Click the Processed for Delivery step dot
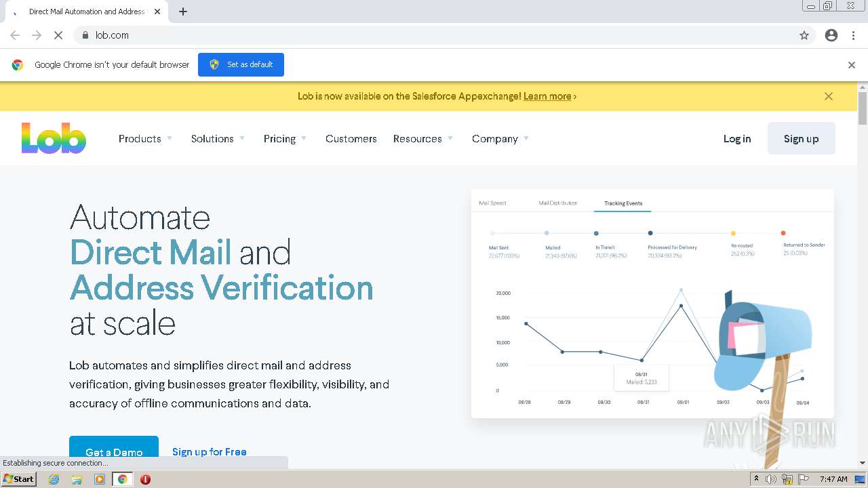Screen dimensions: 868x488 click(650, 233)
